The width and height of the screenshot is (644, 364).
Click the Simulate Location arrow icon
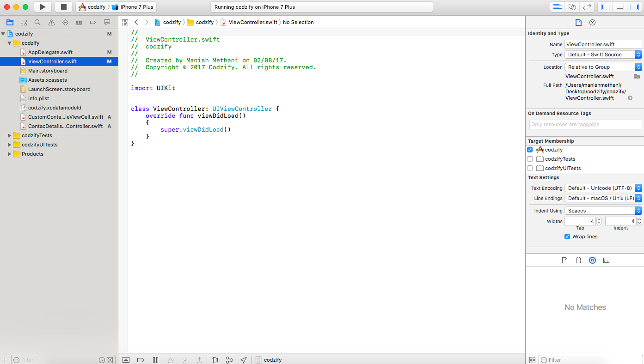coord(244,360)
